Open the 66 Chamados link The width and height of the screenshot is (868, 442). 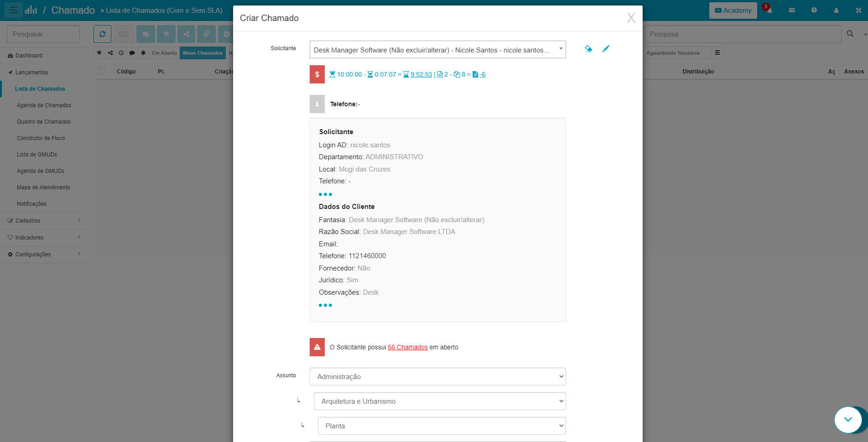(x=408, y=347)
